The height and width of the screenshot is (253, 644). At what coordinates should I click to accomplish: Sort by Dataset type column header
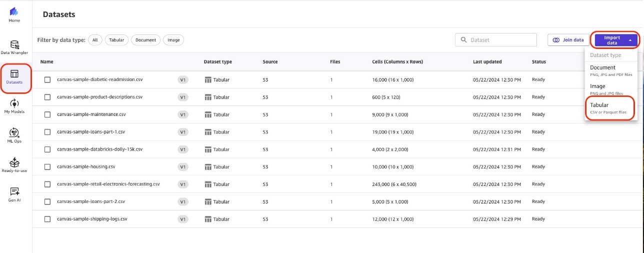point(218,62)
